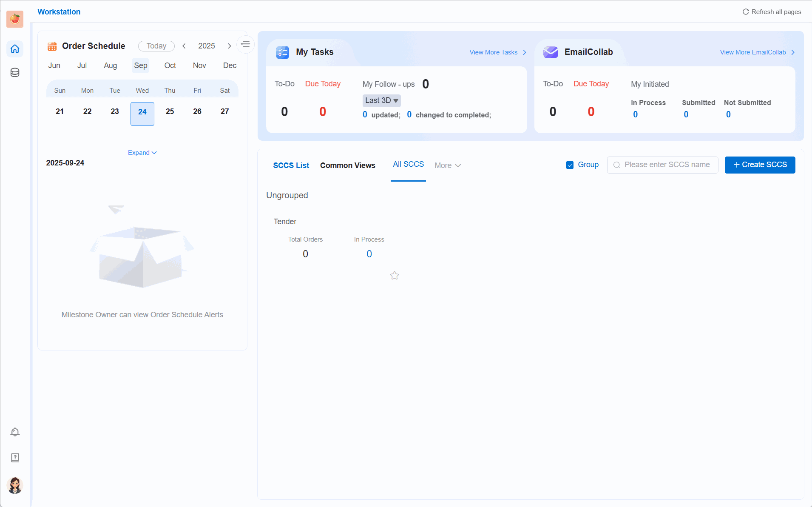Select the Oct month tab
Screen dimensions: 812x507
click(170, 66)
